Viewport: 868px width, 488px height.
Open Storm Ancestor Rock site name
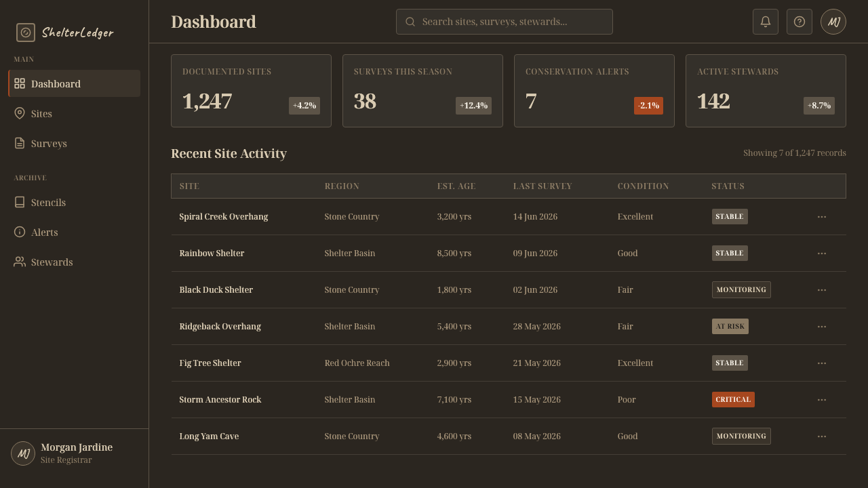[x=220, y=400]
